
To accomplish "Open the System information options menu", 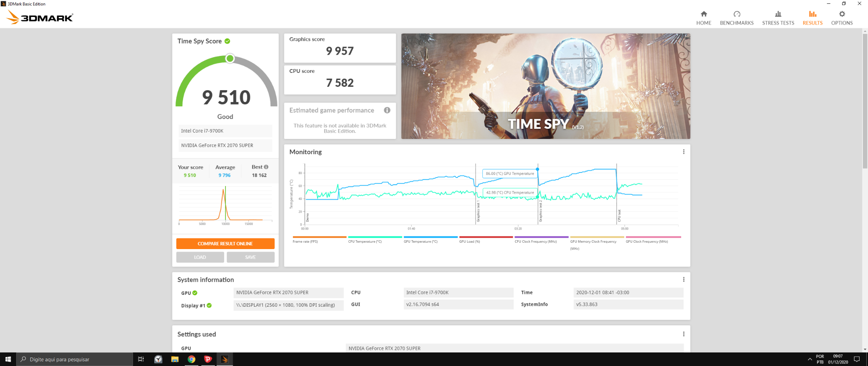I will coord(684,280).
